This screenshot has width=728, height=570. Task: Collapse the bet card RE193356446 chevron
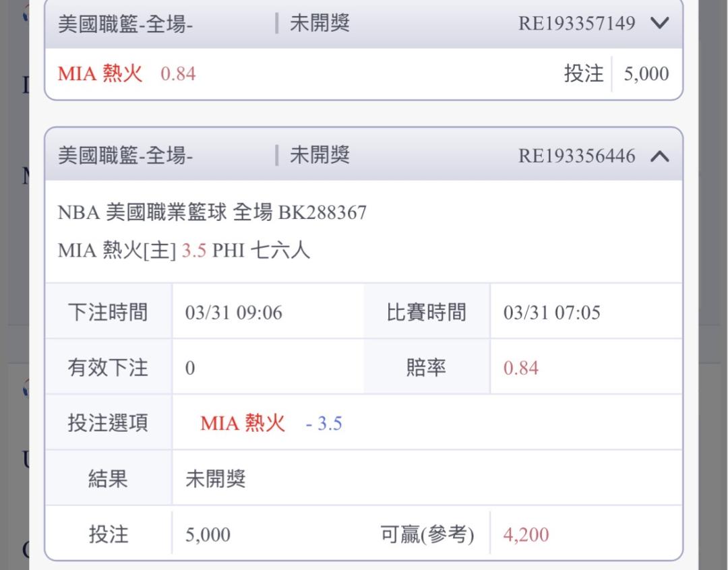coord(659,156)
